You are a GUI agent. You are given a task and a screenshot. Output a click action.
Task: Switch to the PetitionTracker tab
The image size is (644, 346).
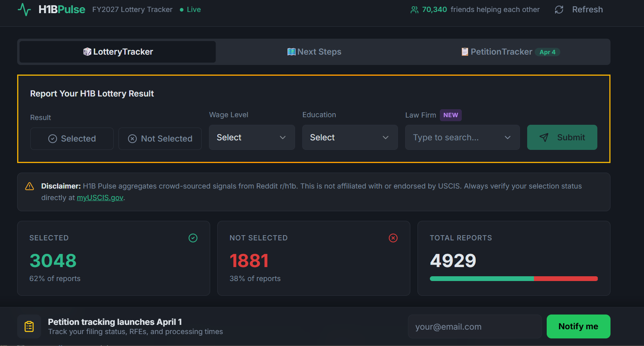pos(510,52)
